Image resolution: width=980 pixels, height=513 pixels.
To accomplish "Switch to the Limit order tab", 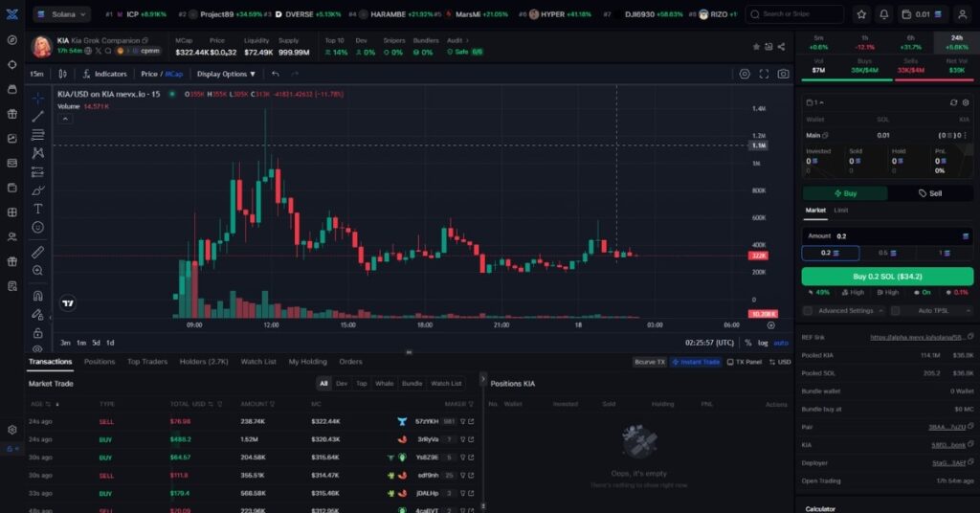I will [841, 211].
